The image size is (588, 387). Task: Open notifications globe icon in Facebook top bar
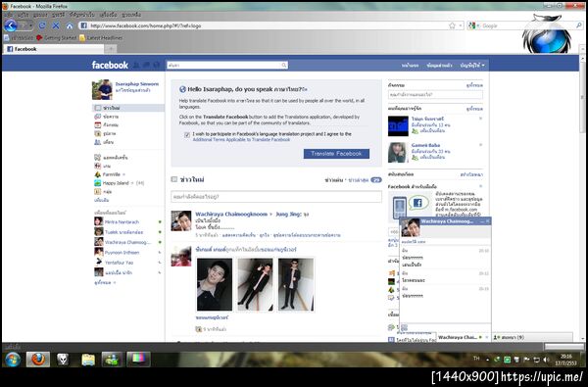pos(157,66)
